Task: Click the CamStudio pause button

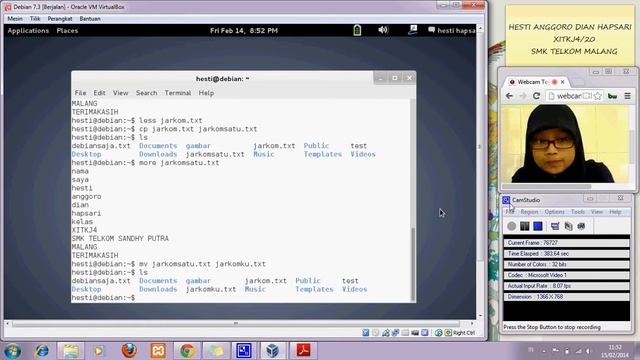Action: click(x=524, y=226)
